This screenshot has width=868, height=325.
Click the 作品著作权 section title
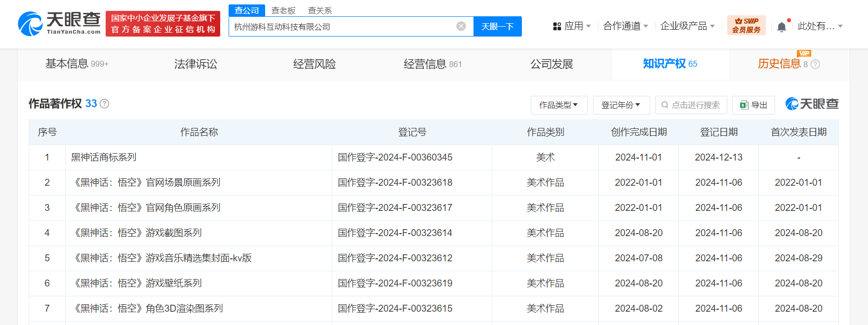click(x=55, y=104)
